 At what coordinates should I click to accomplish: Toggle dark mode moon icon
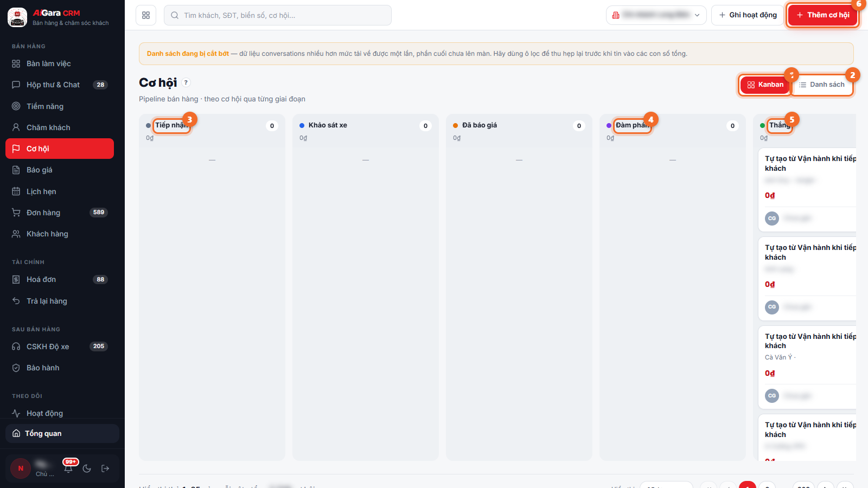(x=87, y=468)
